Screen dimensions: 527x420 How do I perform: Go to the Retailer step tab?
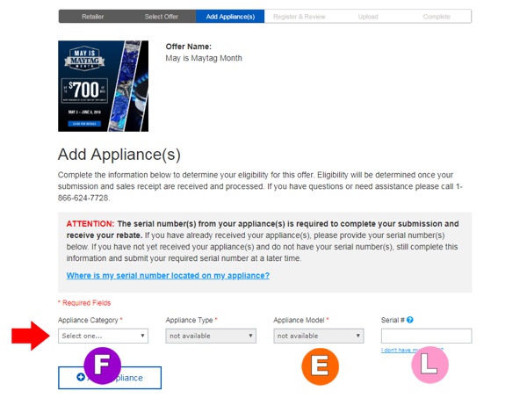93,17
